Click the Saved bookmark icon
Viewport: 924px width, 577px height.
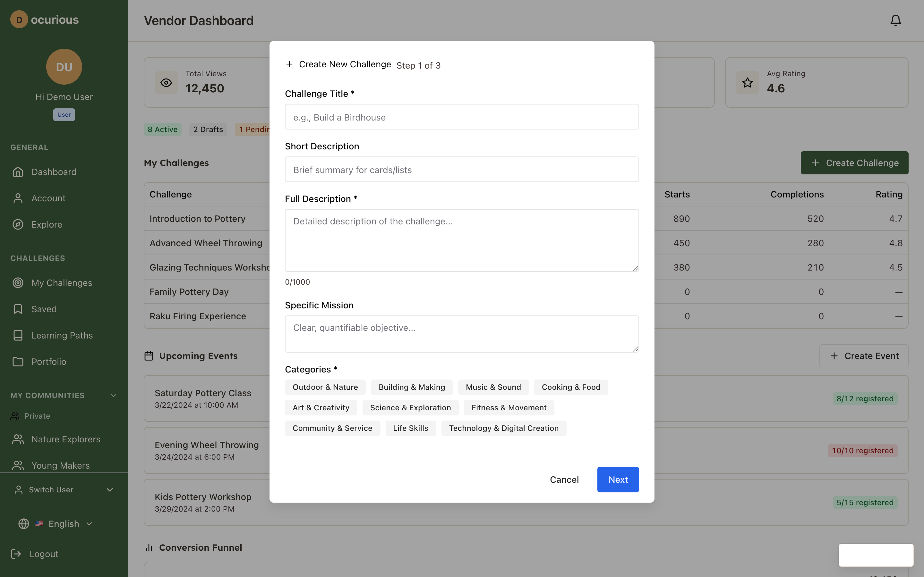point(18,309)
